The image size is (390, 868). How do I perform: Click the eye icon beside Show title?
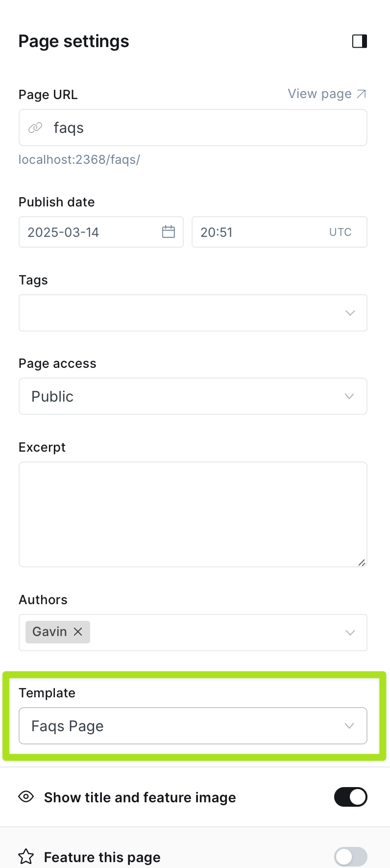click(x=26, y=797)
